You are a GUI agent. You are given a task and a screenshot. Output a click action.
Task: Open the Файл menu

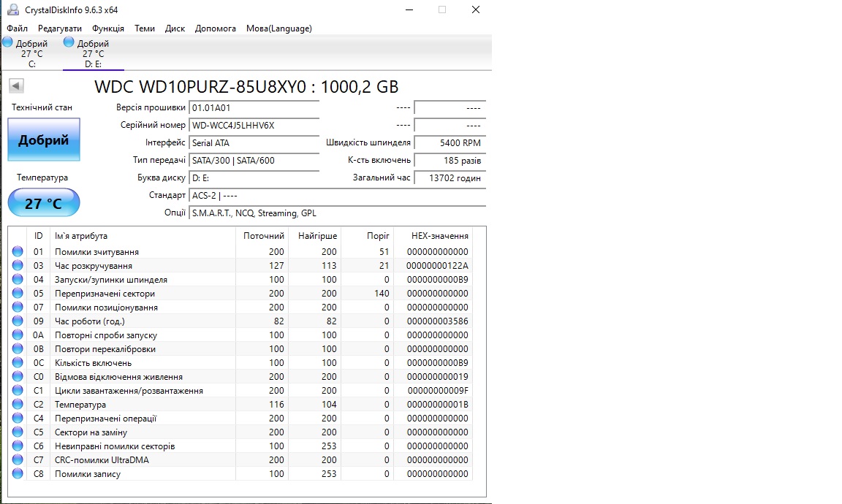[18, 28]
